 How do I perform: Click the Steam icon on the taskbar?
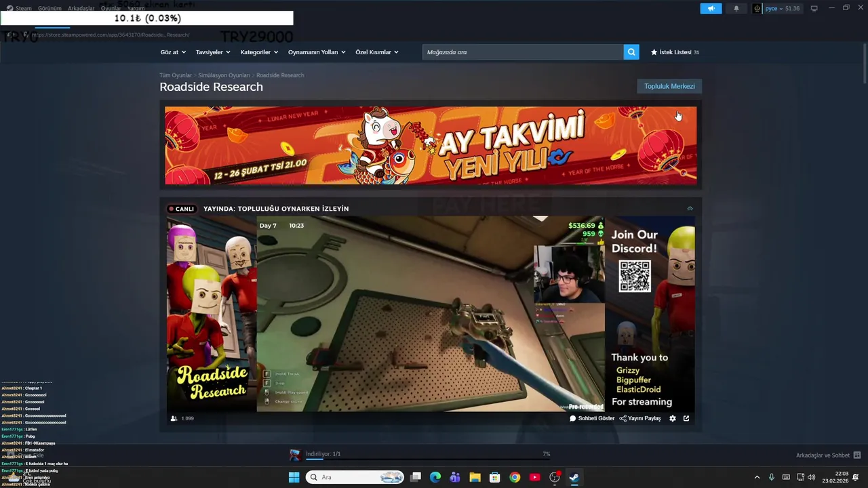point(574,477)
